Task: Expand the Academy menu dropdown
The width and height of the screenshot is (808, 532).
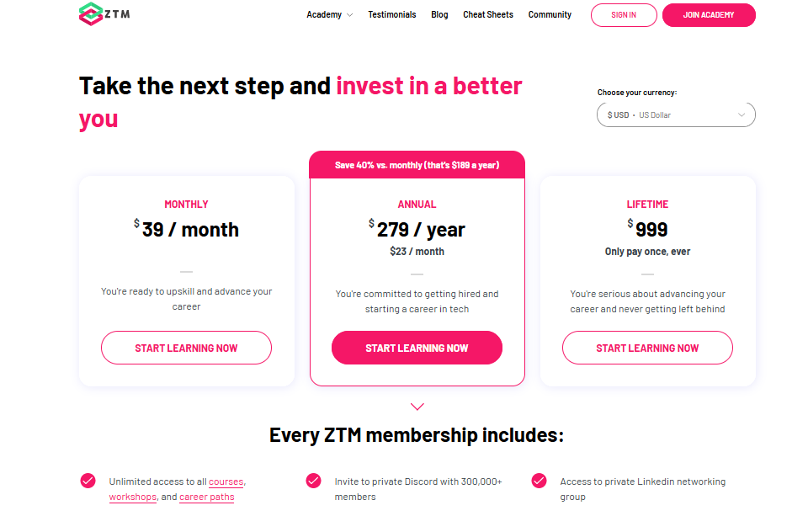Action: (329, 15)
